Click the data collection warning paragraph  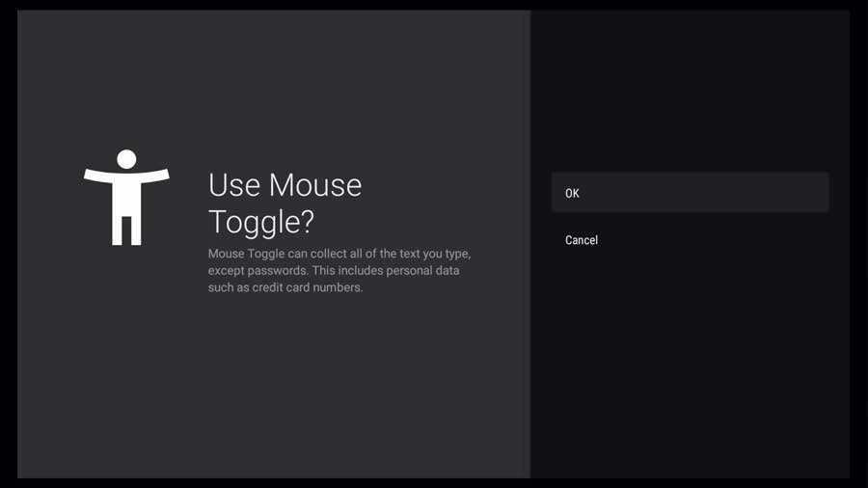point(339,271)
